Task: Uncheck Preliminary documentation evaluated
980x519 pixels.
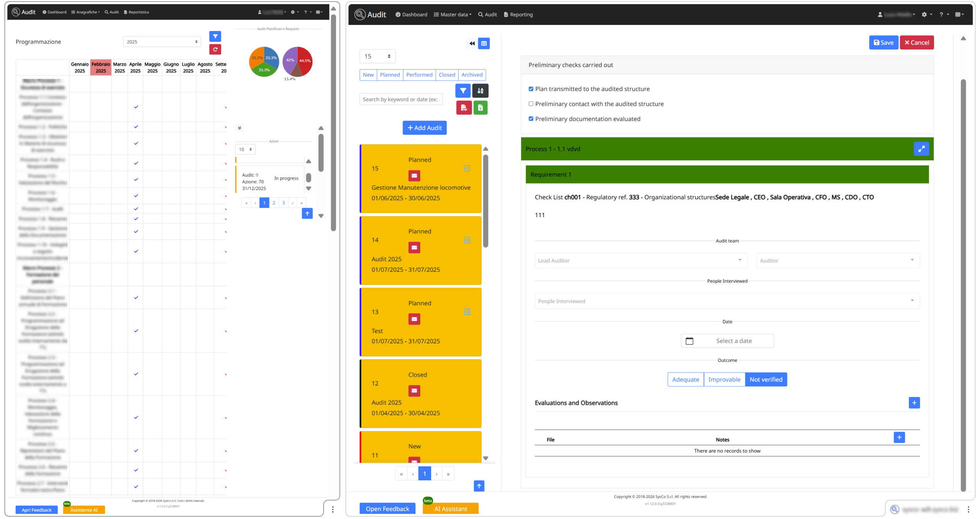Action: coord(531,119)
